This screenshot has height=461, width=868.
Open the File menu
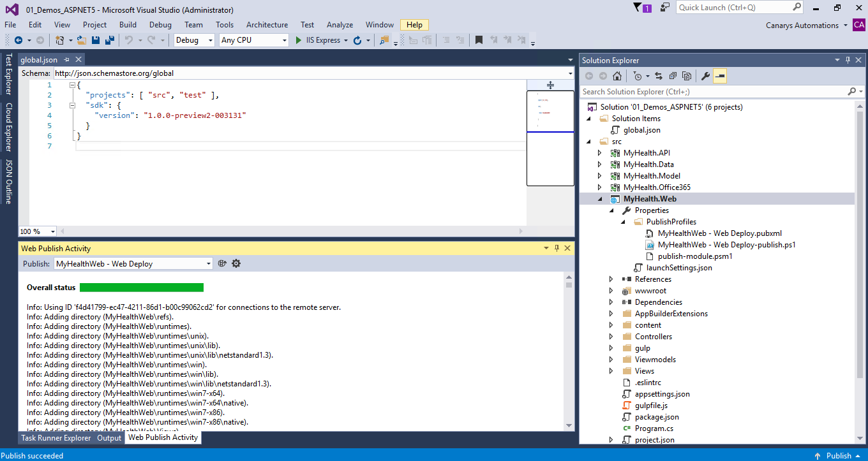[10, 25]
